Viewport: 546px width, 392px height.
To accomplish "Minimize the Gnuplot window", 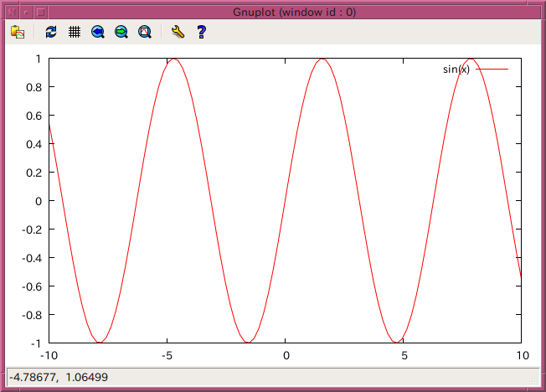I will pyautogui.click(x=26, y=13).
